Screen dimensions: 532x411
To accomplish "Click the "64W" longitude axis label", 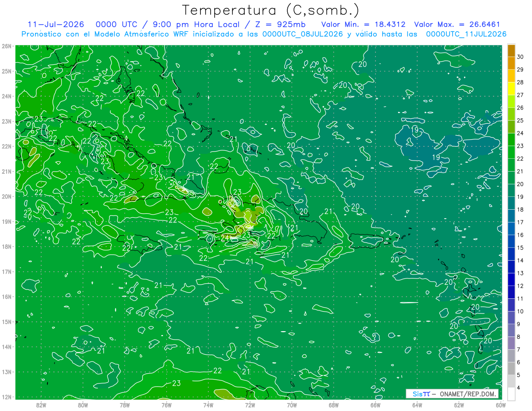I will tap(417, 405).
